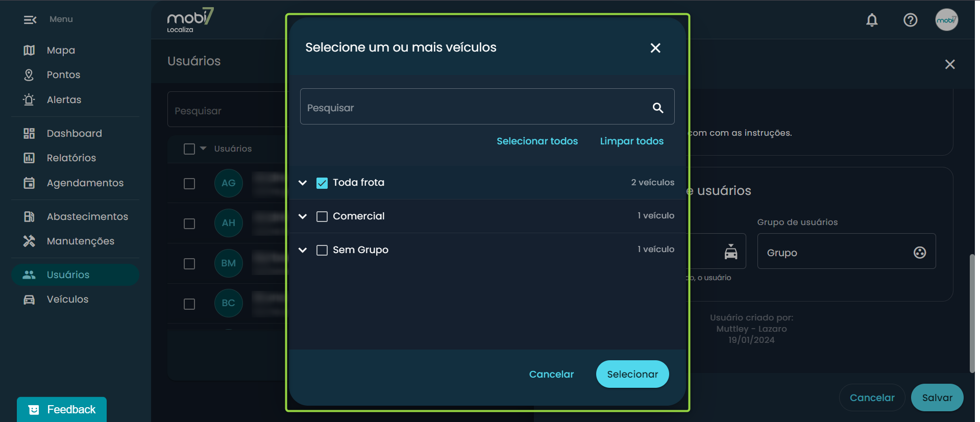This screenshot has height=422, width=980.
Task: Open the notifications bell icon
Action: click(x=872, y=20)
